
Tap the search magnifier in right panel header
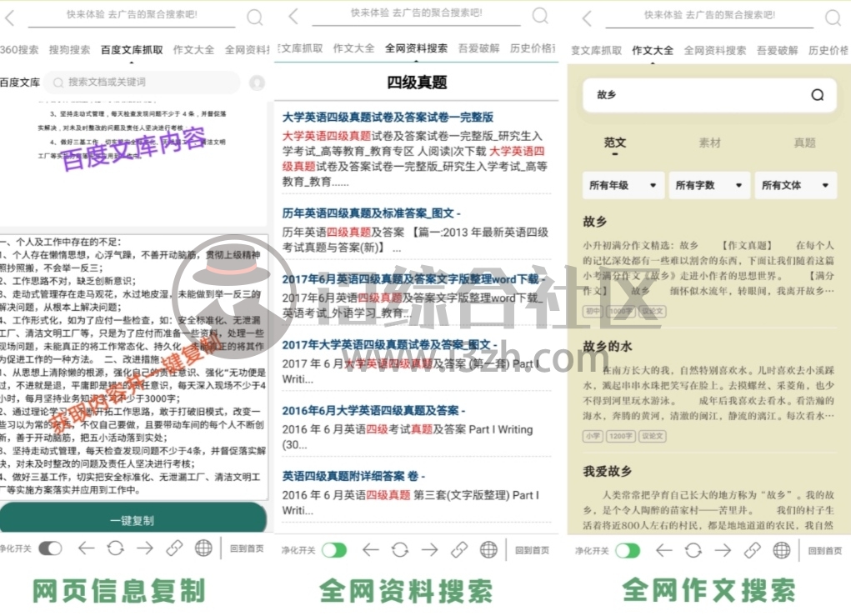coord(833,18)
